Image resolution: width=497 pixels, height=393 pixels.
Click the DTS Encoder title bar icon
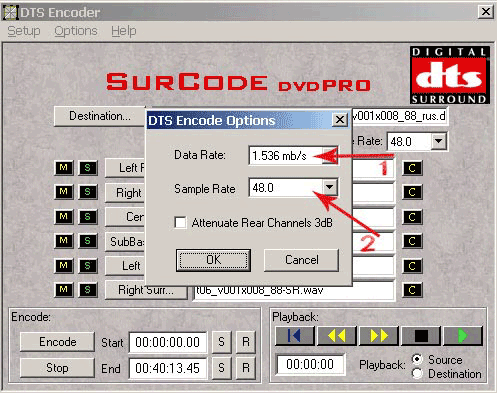[10, 13]
